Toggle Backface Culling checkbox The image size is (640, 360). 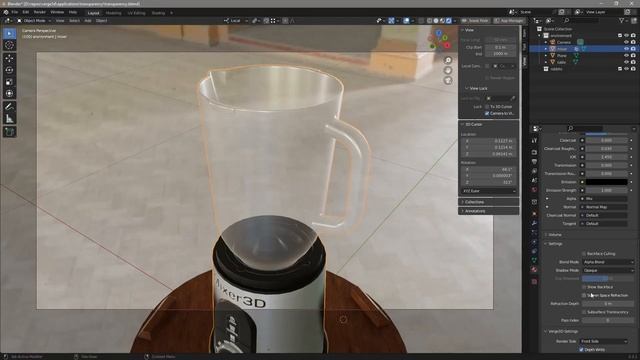(x=584, y=253)
